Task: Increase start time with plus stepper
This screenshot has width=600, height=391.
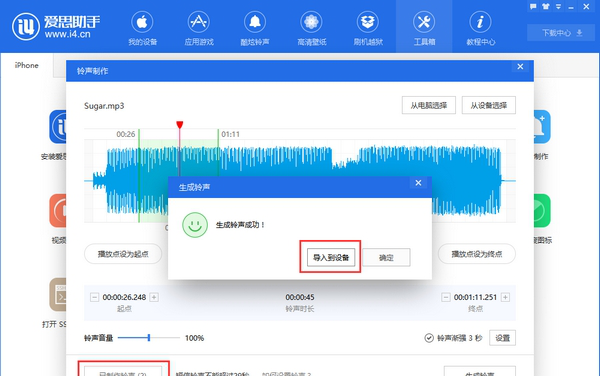Action: 154,297
